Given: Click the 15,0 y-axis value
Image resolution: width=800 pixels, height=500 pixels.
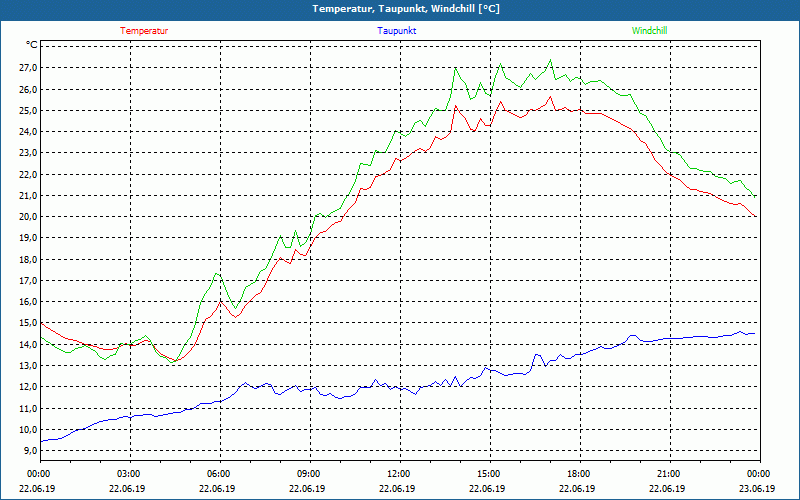Looking at the screenshot, I should (29, 323).
